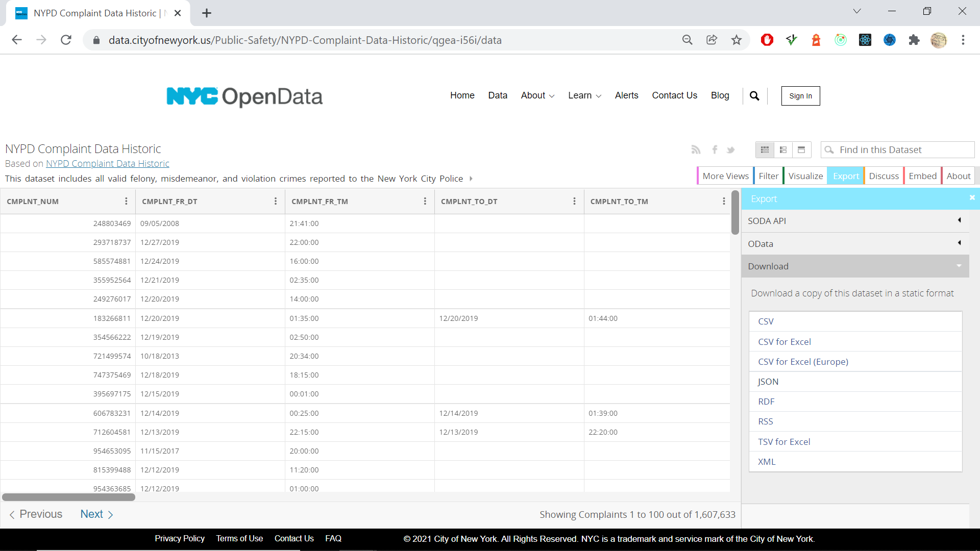Click the browser address bar URL
This screenshot has width=980, height=551.
point(305,40)
